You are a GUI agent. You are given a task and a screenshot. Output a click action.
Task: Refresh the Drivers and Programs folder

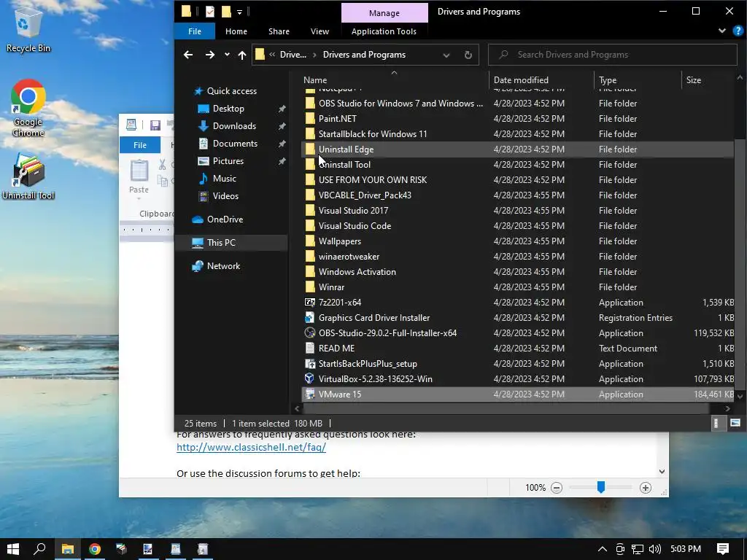pyautogui.click(x=468, y=55)
